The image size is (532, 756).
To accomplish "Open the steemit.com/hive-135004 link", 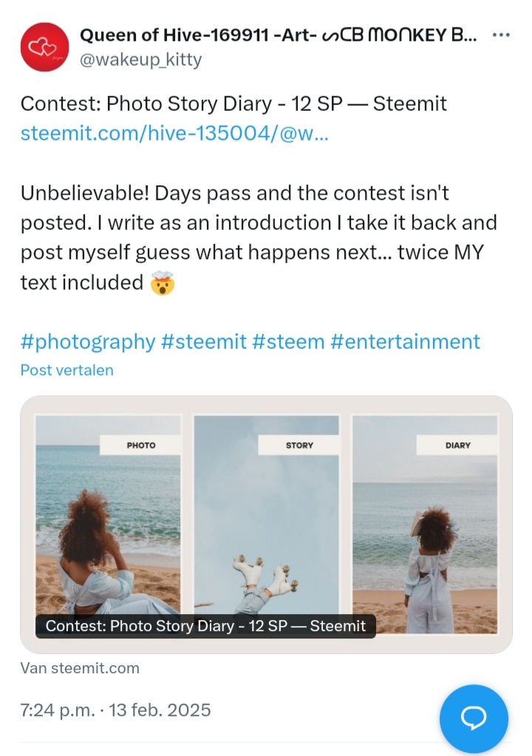I will [x=174, y=133].
